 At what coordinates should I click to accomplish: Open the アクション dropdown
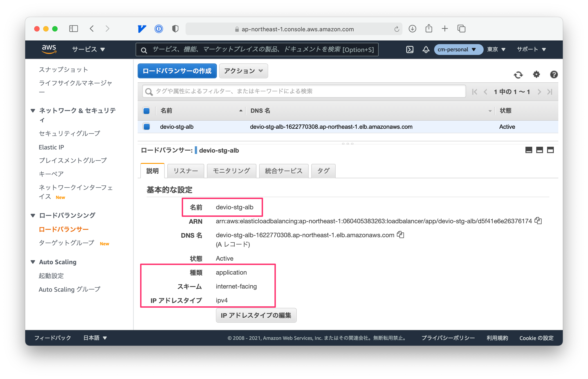click(243, 71)
